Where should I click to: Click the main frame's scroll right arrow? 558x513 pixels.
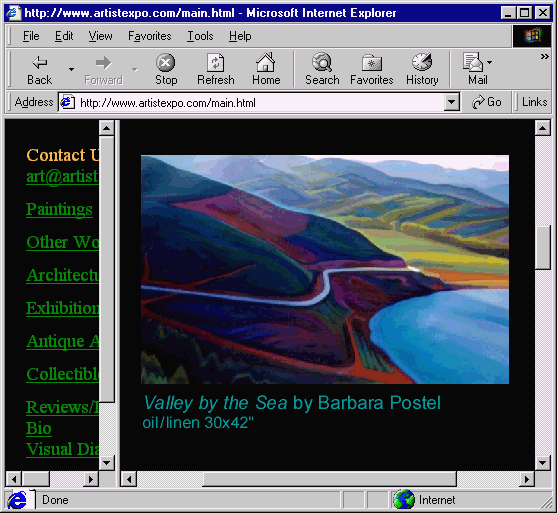pyautogui.click(x=527, y=479)
